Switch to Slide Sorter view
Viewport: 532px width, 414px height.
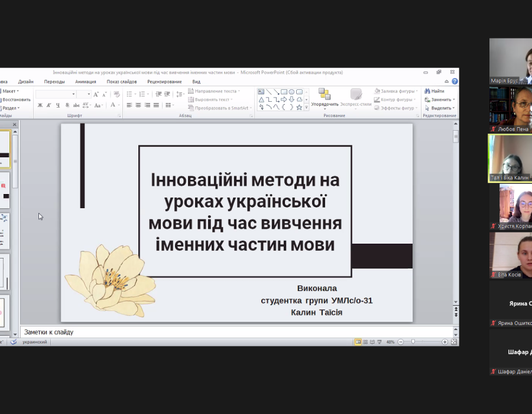click(366, 342)
